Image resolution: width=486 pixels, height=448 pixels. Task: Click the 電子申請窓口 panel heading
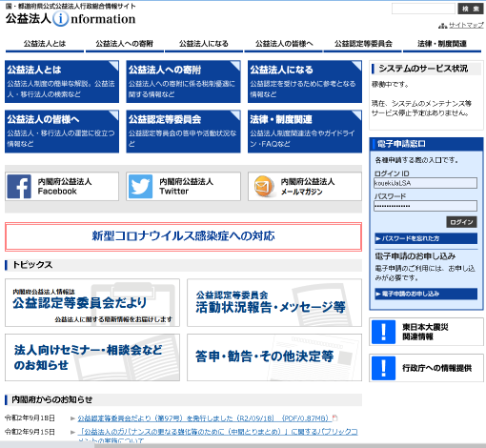tap(401, 144)
